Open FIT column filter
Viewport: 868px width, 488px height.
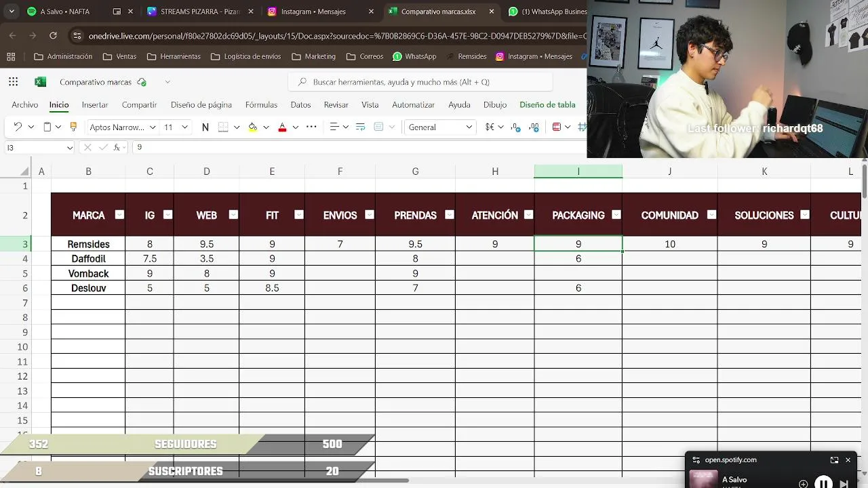click(x=299, y=215)
